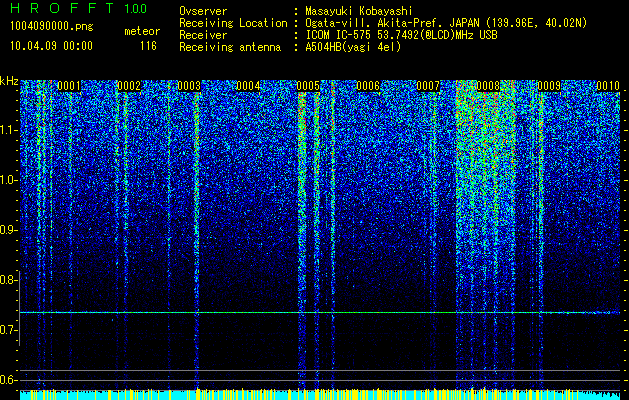629x400 pixels.
Task: Click the meteor label
Action: [x=142, y=31]
